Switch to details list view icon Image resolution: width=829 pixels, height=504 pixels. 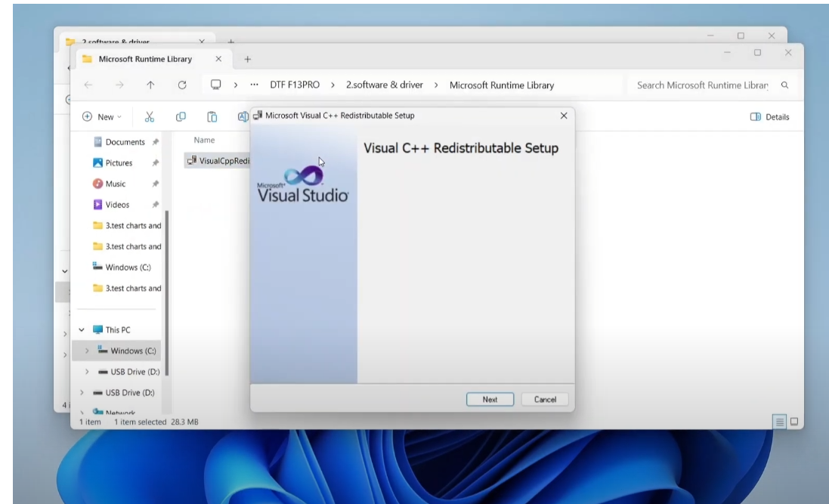pos(779,422)
